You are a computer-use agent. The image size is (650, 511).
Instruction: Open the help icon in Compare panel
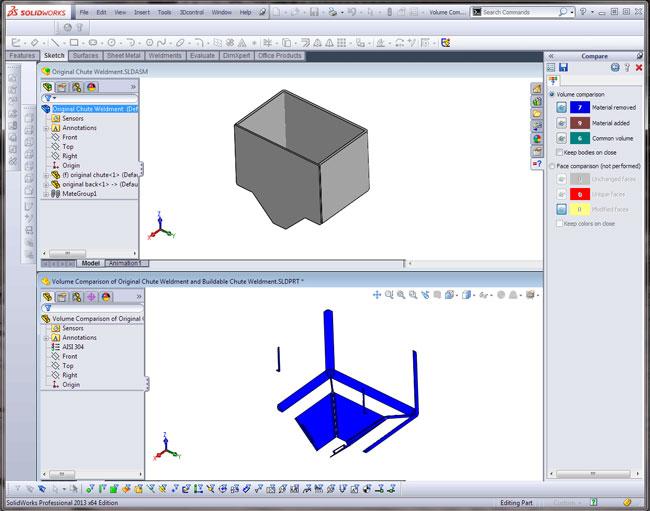coord(626,67)
